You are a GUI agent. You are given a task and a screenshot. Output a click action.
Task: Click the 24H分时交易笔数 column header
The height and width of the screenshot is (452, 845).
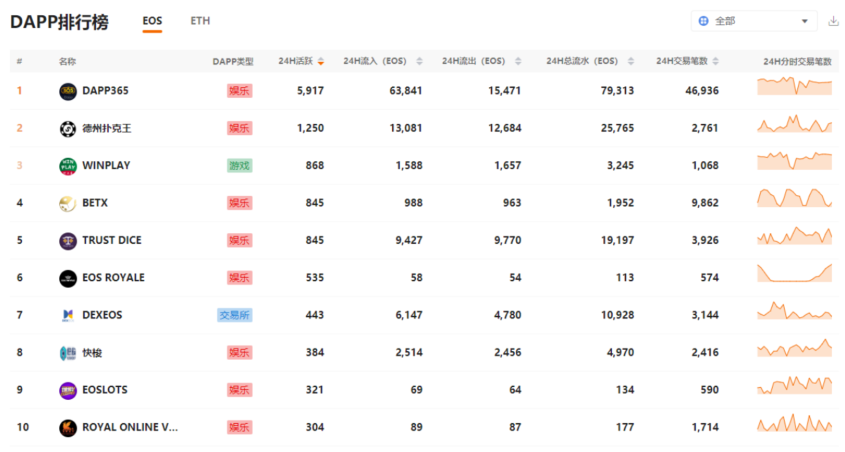tap(797, 61)
